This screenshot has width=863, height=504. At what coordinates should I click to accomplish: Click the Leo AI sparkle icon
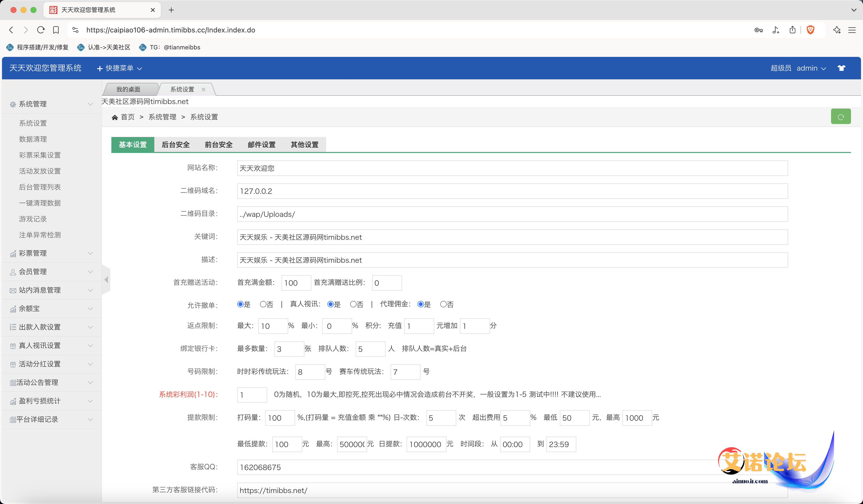click(x=837, y=30)
